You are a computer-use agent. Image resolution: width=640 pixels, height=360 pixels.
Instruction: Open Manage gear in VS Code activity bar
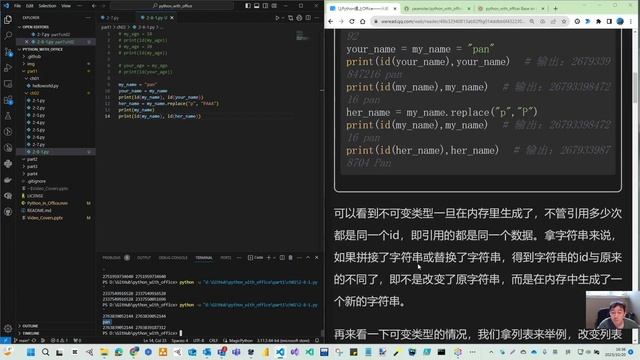coord(8,328)
